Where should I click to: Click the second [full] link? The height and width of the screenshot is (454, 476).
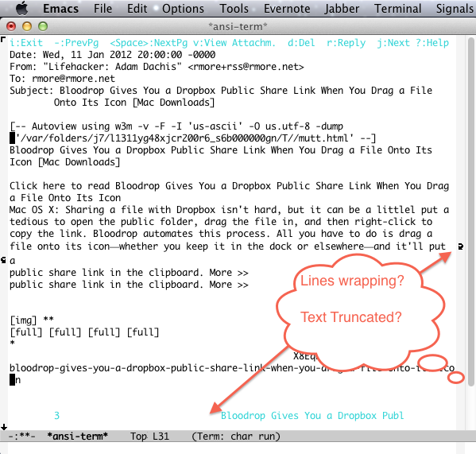tap(65, 332)
